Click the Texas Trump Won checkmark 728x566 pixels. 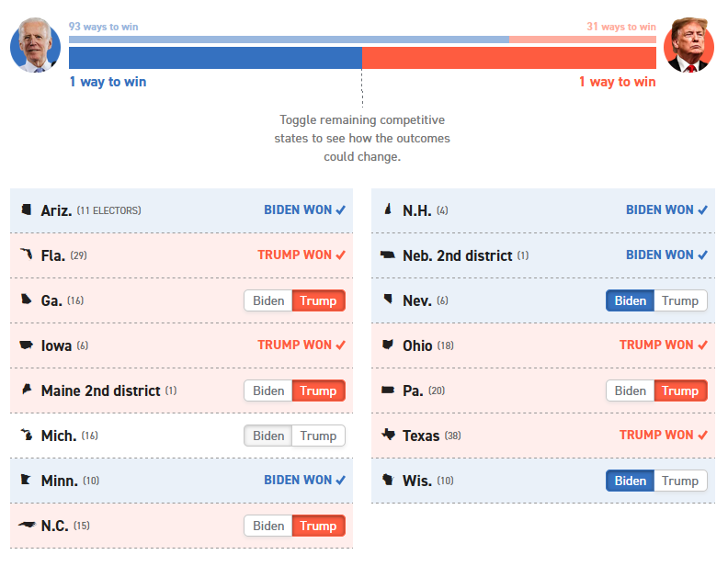(x=703, y=436)
